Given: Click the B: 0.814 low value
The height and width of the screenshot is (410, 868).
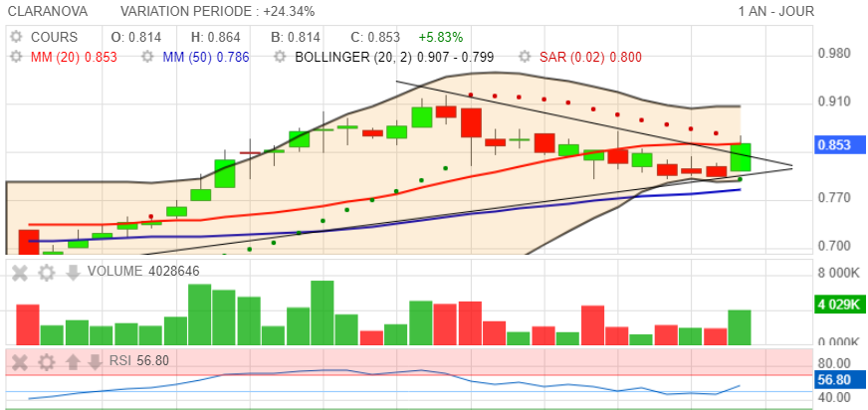Looking at the screenshot, I should point(296,37).
